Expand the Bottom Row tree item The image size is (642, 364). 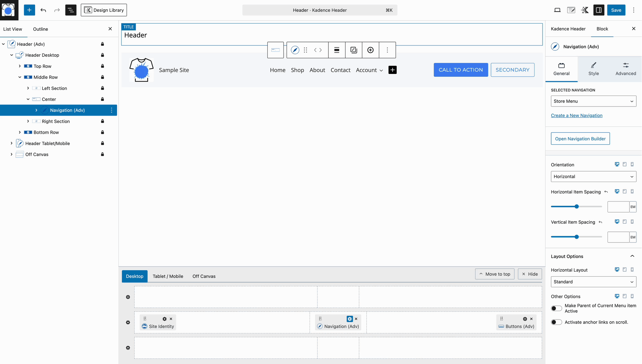pyautogui.click(x=20, y=132)
